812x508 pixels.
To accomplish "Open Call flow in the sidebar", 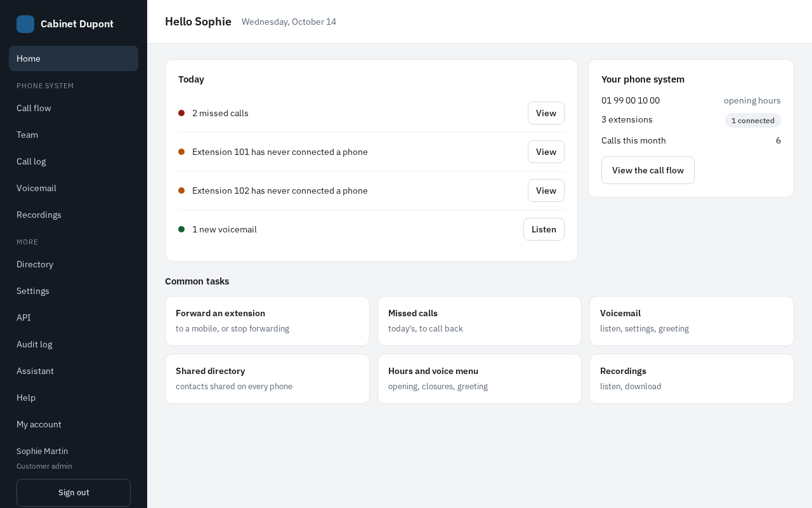I will pos(74,108).
